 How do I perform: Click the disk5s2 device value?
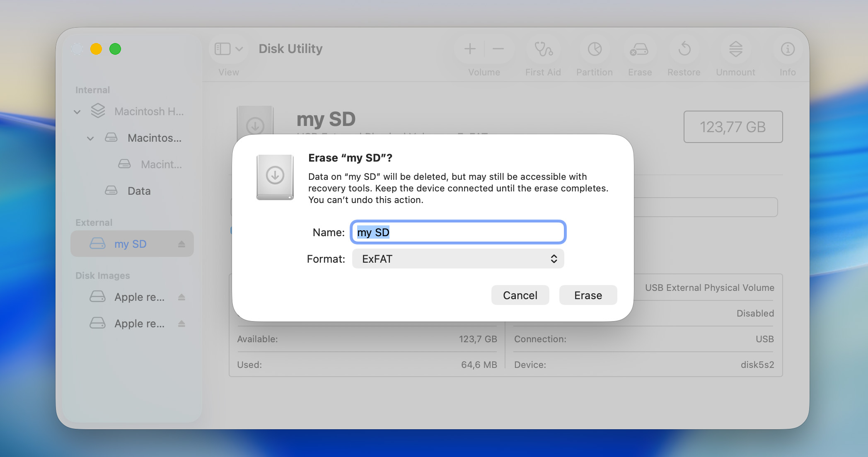(x=757, y=365)
